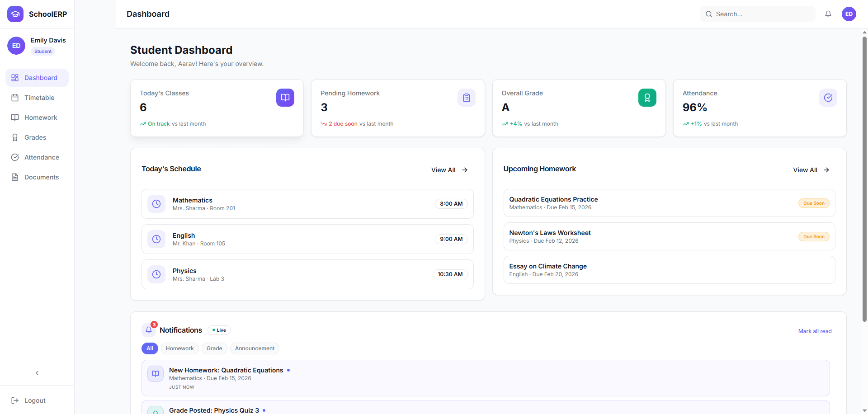This screenshot has height=414, width=868.
Task: Collapse the sidebar with the chevron
Action: (x=37, y=373)
